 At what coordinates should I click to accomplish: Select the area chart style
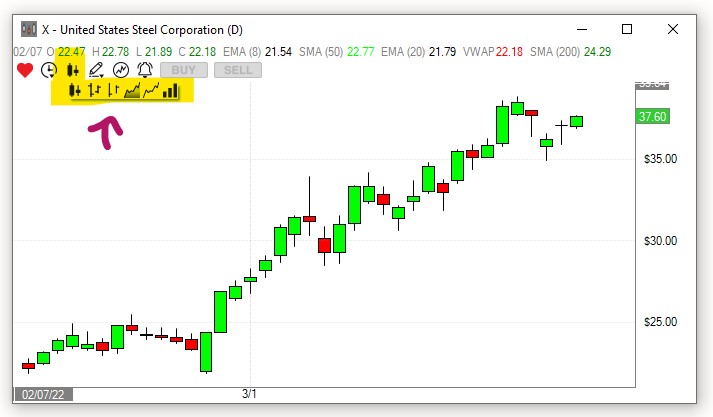[x=132, y=91]
